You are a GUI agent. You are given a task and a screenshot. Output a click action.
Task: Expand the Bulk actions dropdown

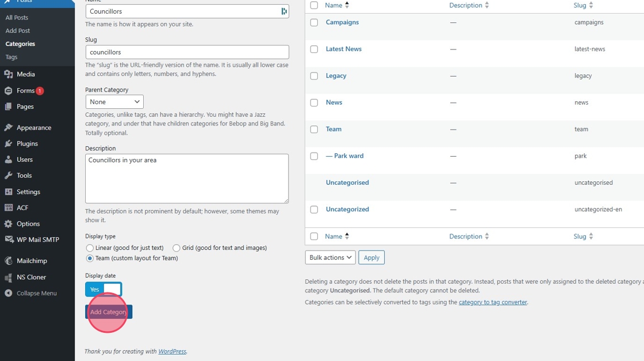330,257
